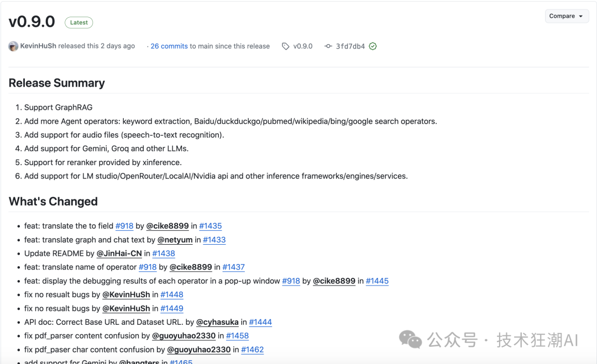Open pull request #1444
This screenshot has height=364, width=597.
point(260,322)
